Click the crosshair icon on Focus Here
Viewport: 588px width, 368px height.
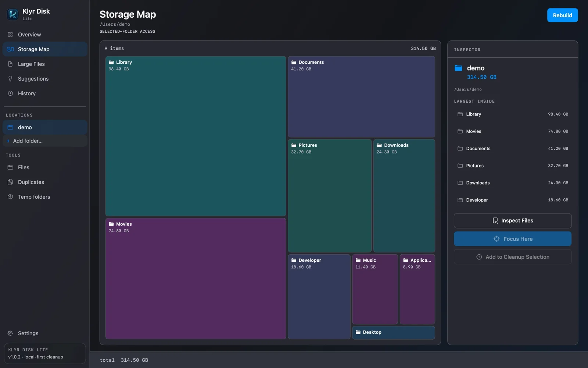point(496,239)
